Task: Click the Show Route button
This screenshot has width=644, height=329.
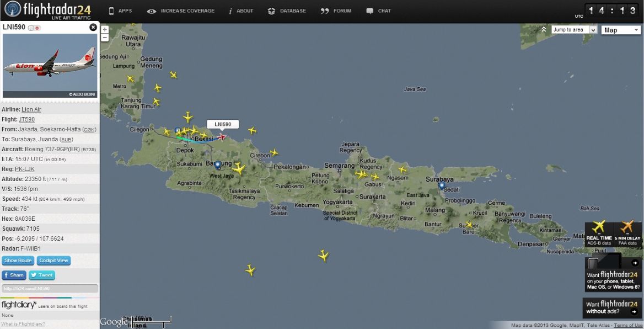Action: (18, 261)
